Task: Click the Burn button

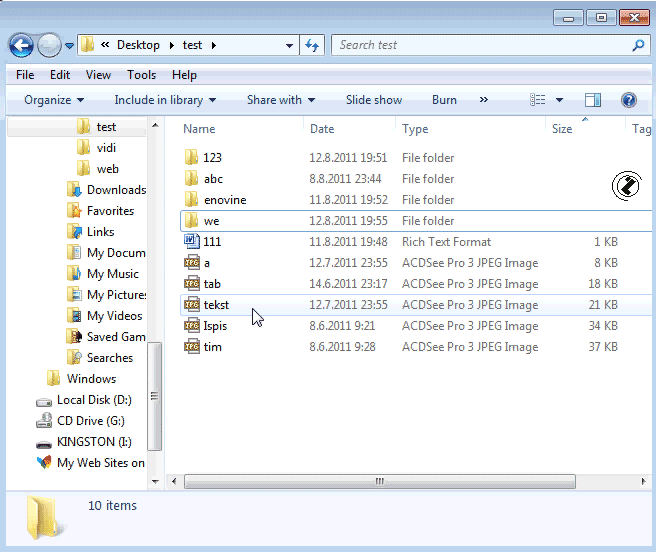Action: pos(444,100)
